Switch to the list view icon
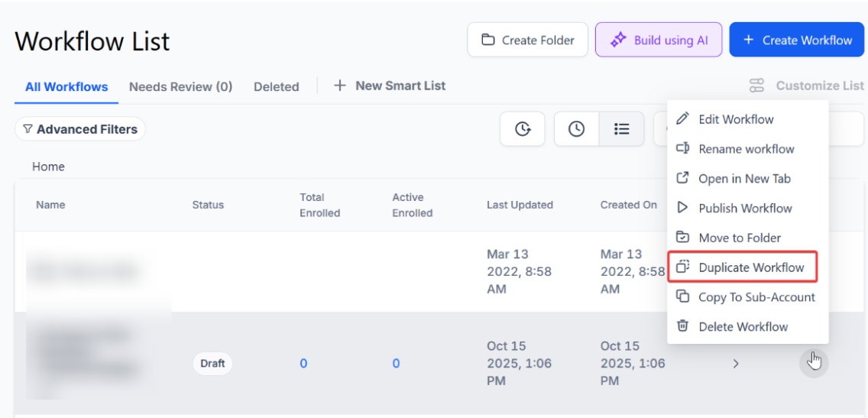Screen dimensions: 868x418 point(622,129)
